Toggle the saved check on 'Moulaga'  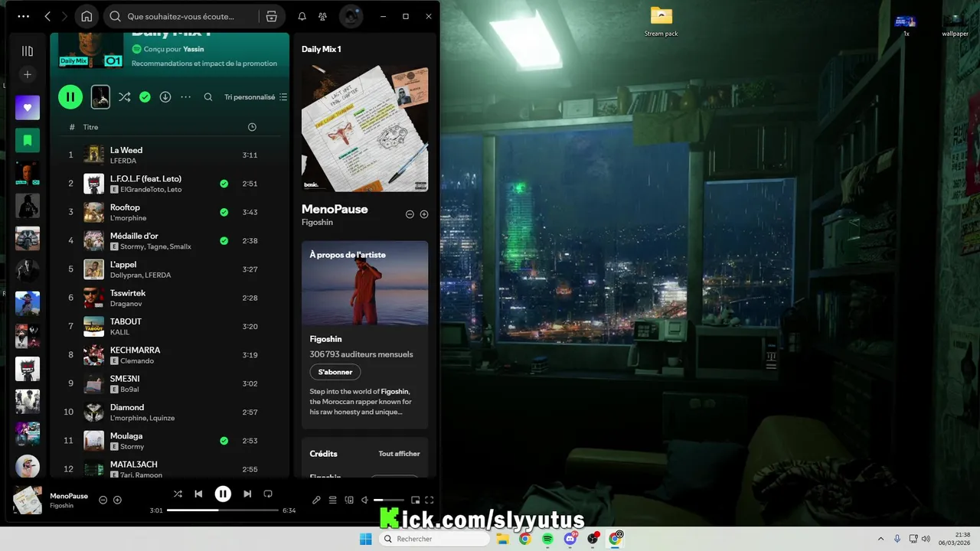[x=224, y=441]
